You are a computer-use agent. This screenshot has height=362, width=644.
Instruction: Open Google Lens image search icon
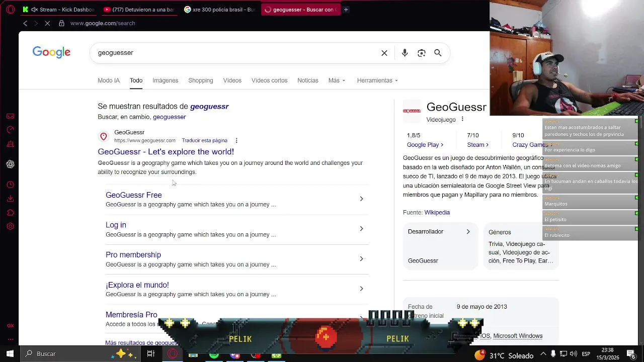tap(422, 53)
